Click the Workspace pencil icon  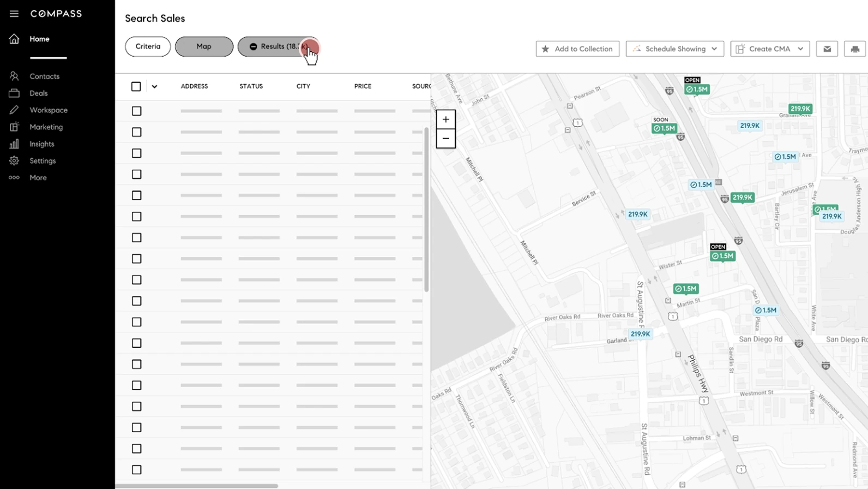click(x=14, y=110)
